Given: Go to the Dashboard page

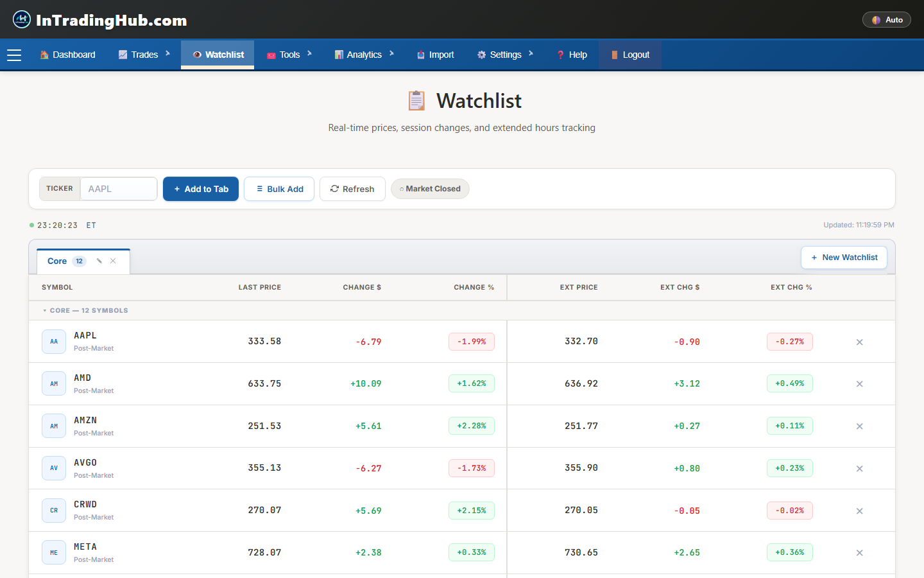Looking at the screenshot, I should (67, 55).
